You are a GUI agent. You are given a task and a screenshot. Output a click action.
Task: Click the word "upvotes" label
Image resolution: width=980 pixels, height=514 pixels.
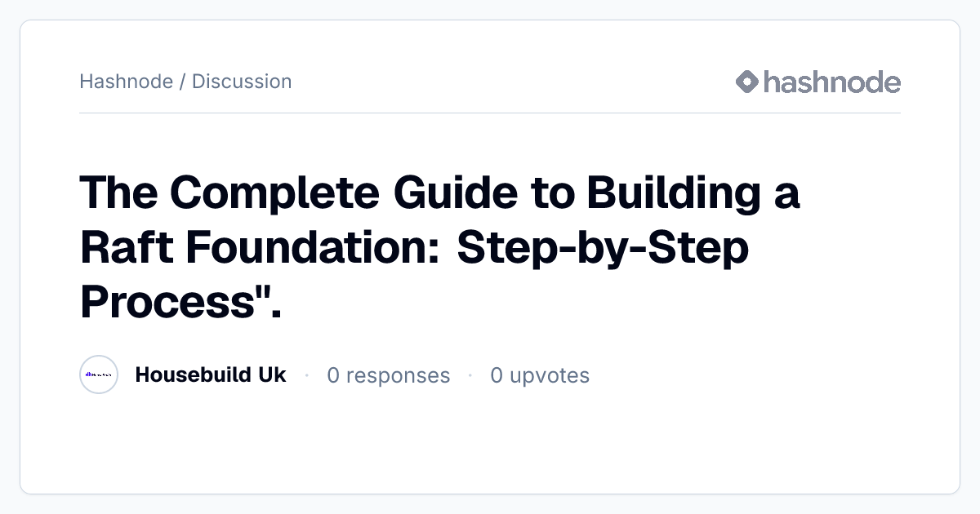point(550,376)
